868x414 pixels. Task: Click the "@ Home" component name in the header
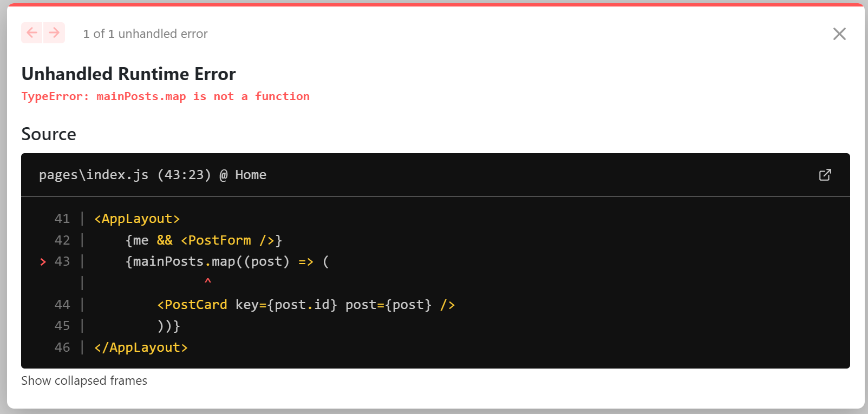[x=243, y=175]
